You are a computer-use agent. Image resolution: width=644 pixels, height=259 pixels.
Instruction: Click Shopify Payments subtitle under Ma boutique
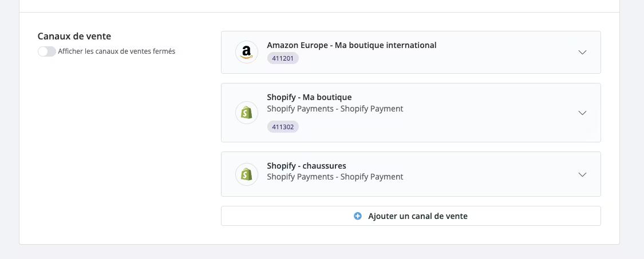(x=335, y=109)
